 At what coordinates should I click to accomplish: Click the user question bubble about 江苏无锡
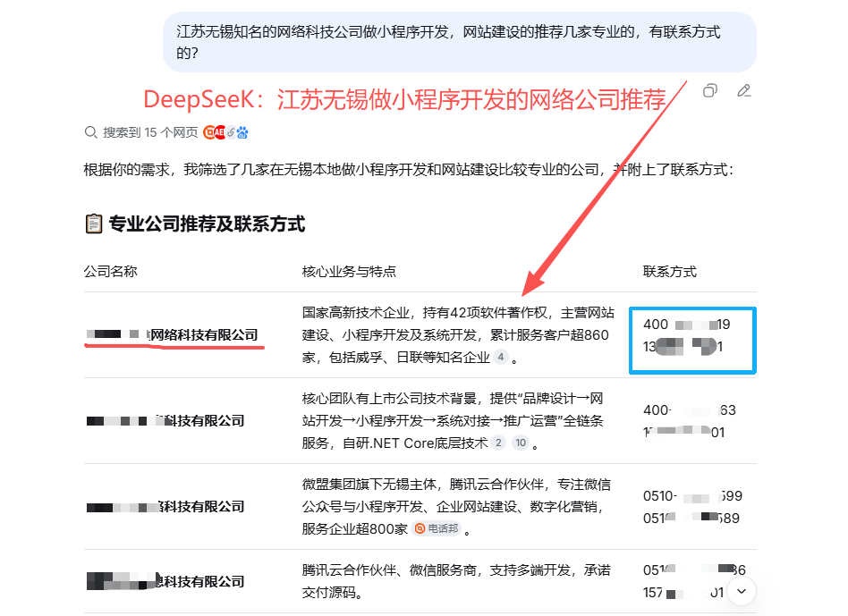coord(460,42)
